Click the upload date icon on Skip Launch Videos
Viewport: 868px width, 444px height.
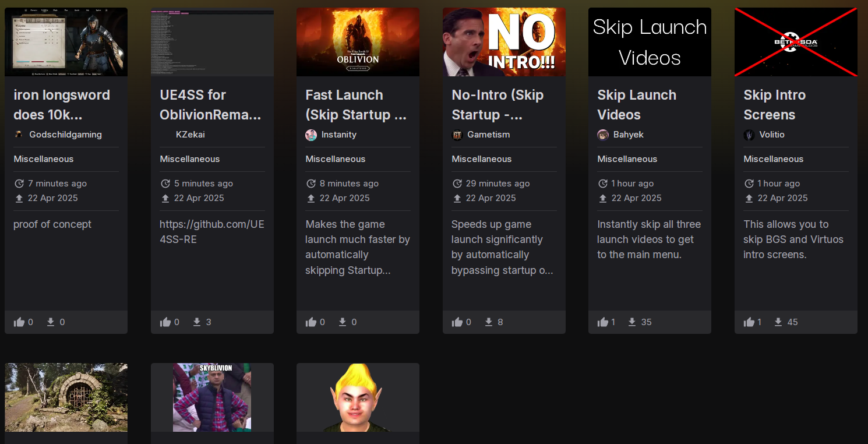[x=603, y=198]
